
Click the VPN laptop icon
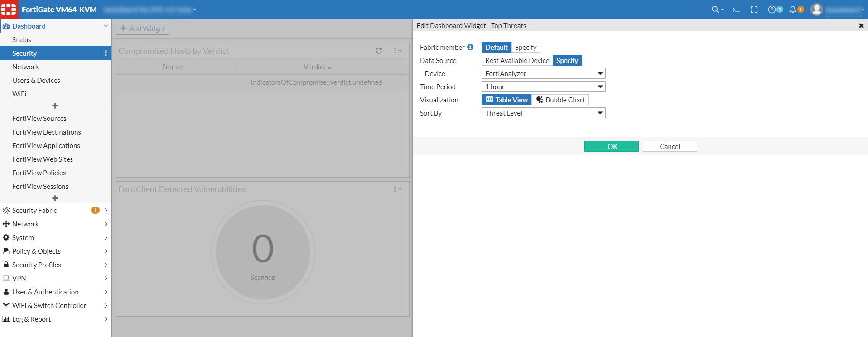(x=6, y=278)
